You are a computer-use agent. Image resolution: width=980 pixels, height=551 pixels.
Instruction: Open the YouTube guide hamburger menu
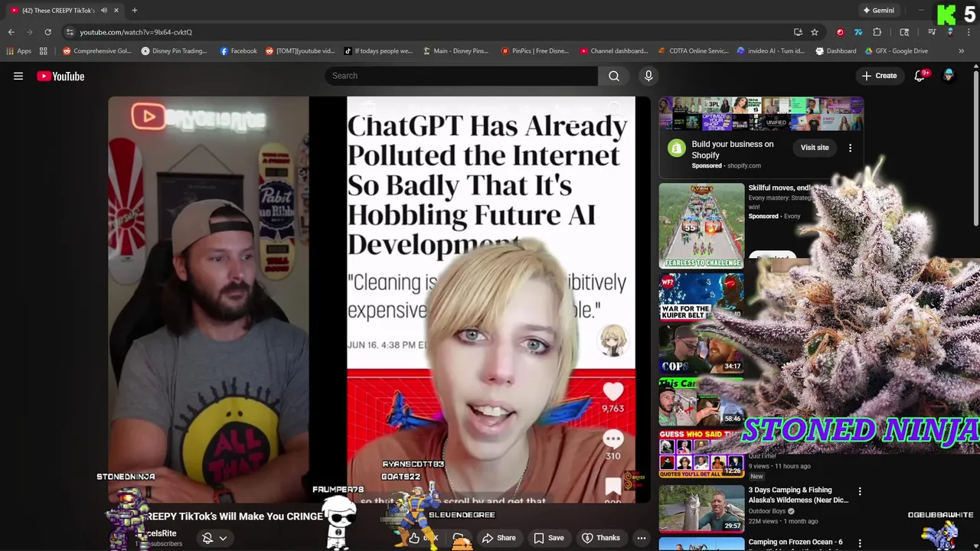pos(18,76)
